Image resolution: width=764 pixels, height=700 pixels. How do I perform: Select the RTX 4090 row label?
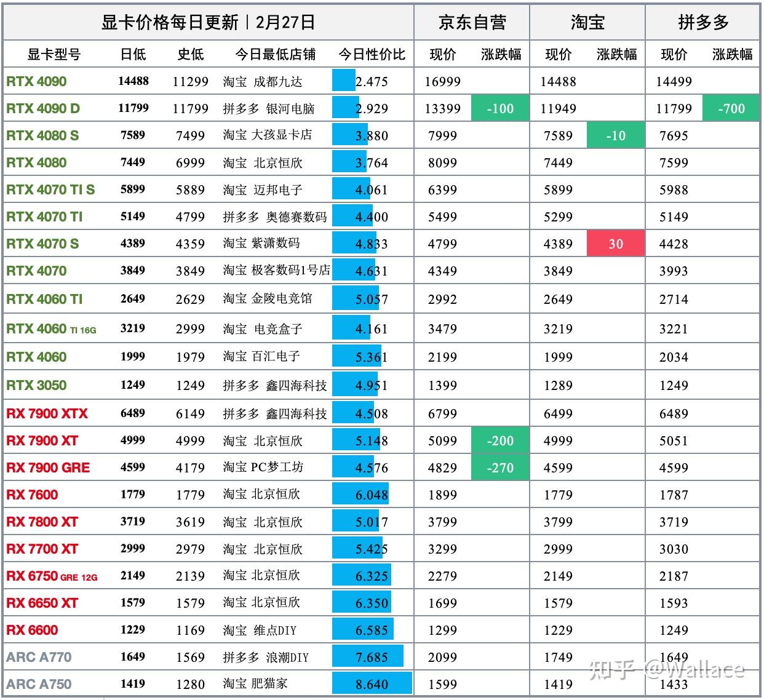[38, 81]
